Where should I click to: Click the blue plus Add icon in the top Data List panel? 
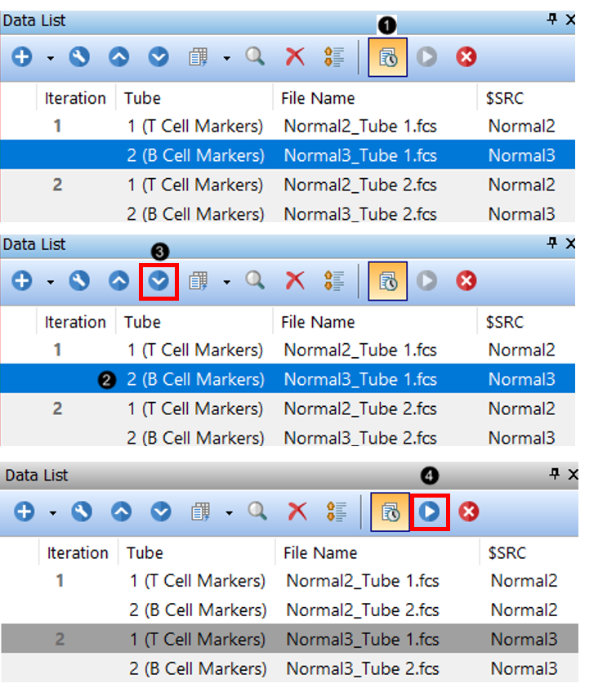(x=22, y=56)
